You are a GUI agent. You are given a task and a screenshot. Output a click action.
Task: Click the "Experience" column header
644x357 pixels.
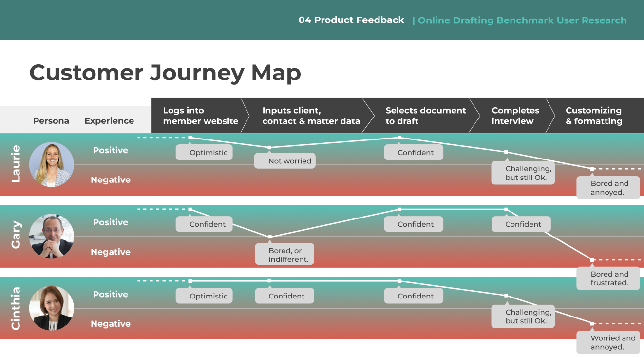[x=109, y=121]
